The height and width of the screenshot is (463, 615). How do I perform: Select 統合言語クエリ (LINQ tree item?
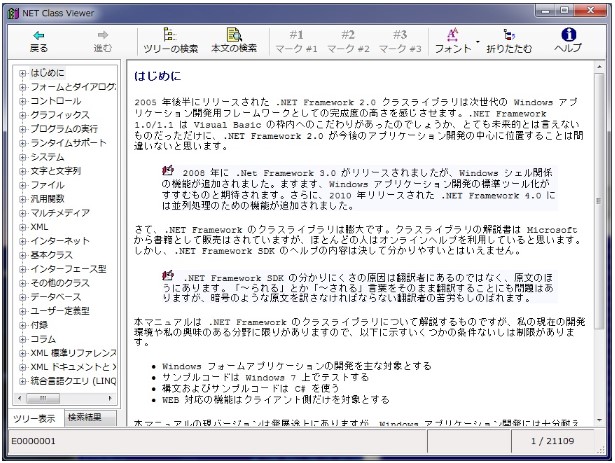[x=73, y=381]
